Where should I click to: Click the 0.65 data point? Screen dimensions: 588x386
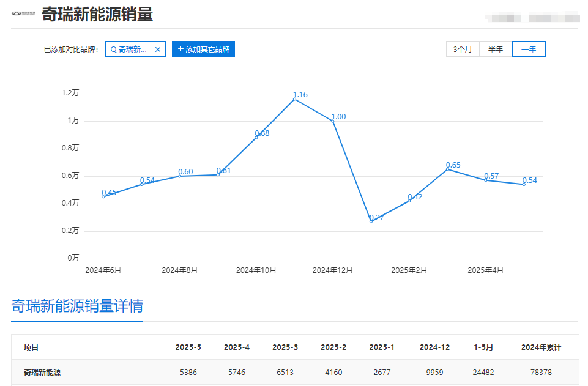447,169
